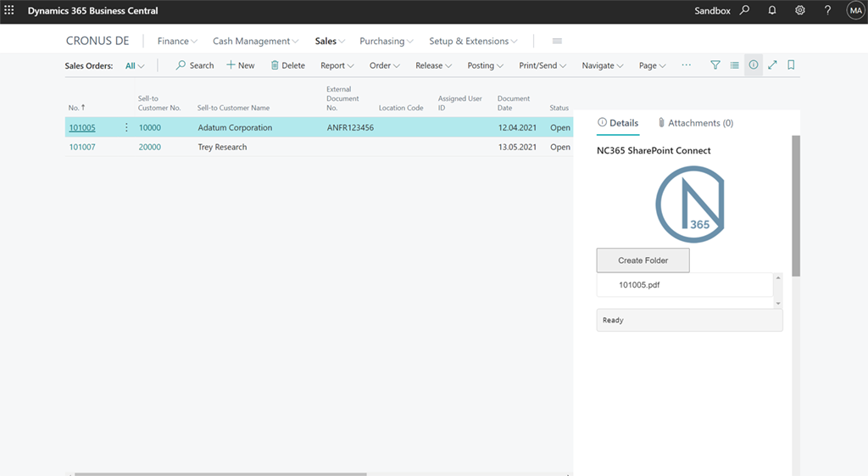Open the help question mark
868x476 pixels.
pos(827,10)
